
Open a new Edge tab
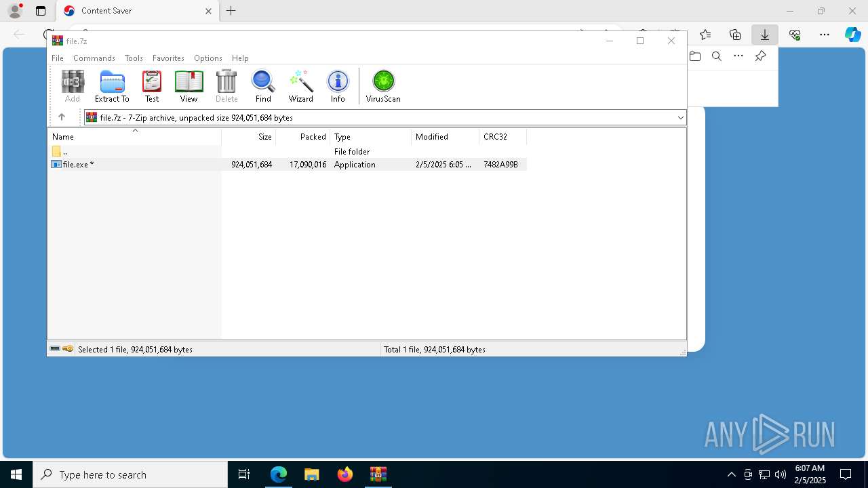(x=231, y=11)
